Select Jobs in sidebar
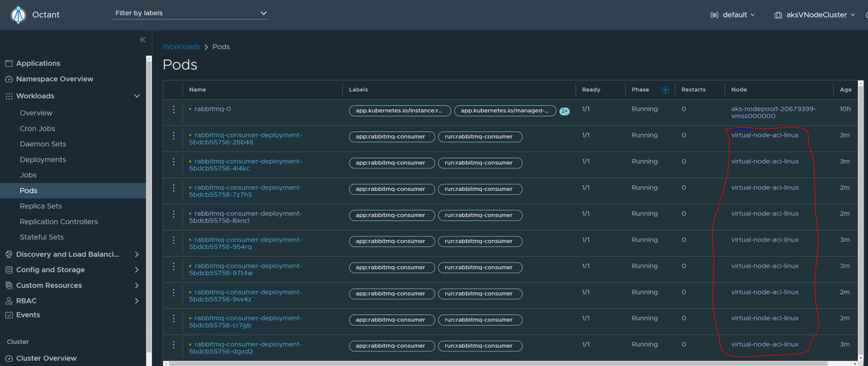 pyautogui.click(x=28, y=175)
